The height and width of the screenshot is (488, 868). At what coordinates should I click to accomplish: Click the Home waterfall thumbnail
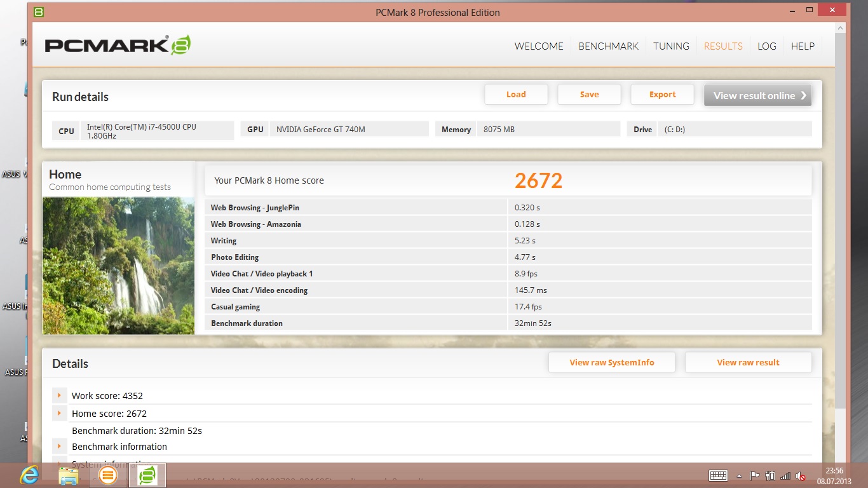[x=118, y=266]
